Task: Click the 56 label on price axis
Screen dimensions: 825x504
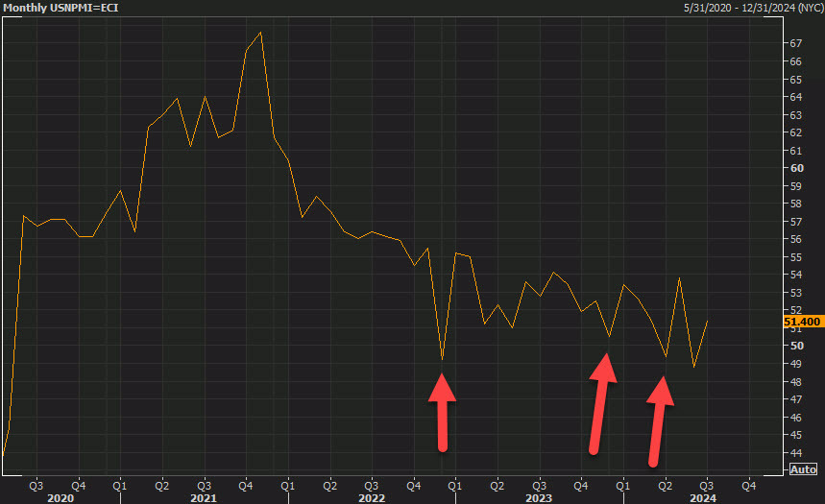Action: click(796, 239)
